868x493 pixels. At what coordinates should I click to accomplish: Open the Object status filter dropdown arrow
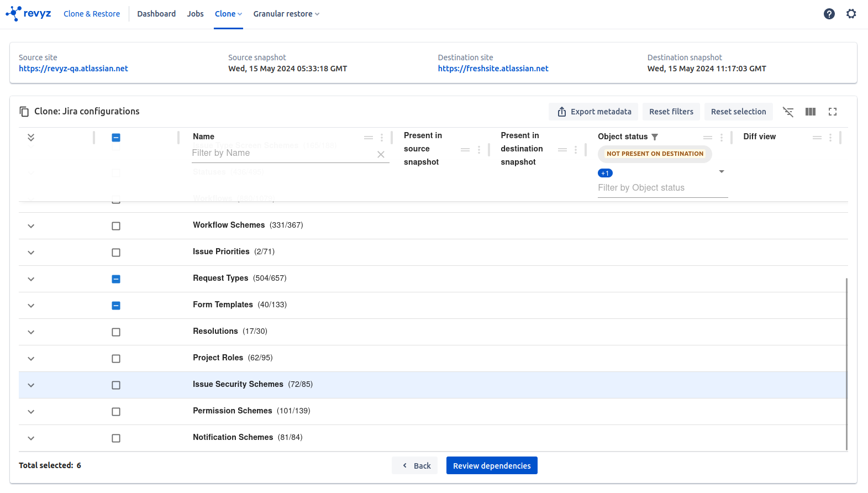tap(721, 172)
